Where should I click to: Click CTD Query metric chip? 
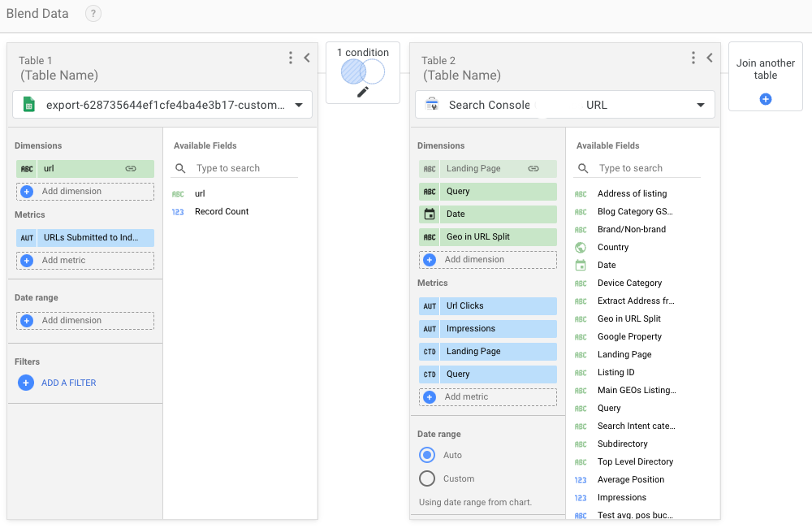(488, 374)
